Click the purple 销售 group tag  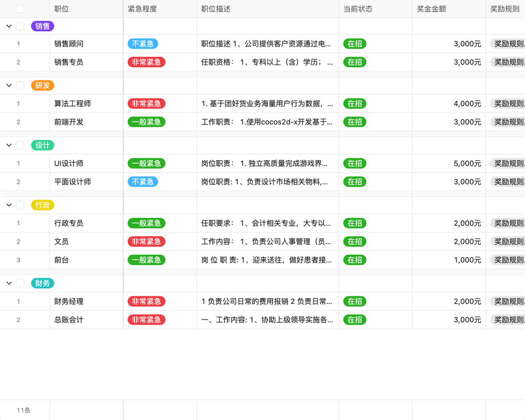[x=42, y=26]
